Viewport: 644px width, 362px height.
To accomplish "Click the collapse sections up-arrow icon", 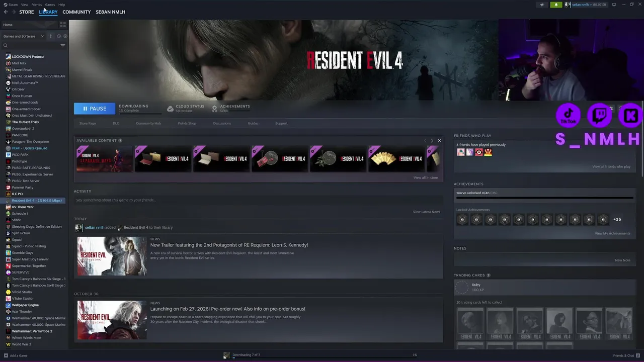I will tap(51, 36).
